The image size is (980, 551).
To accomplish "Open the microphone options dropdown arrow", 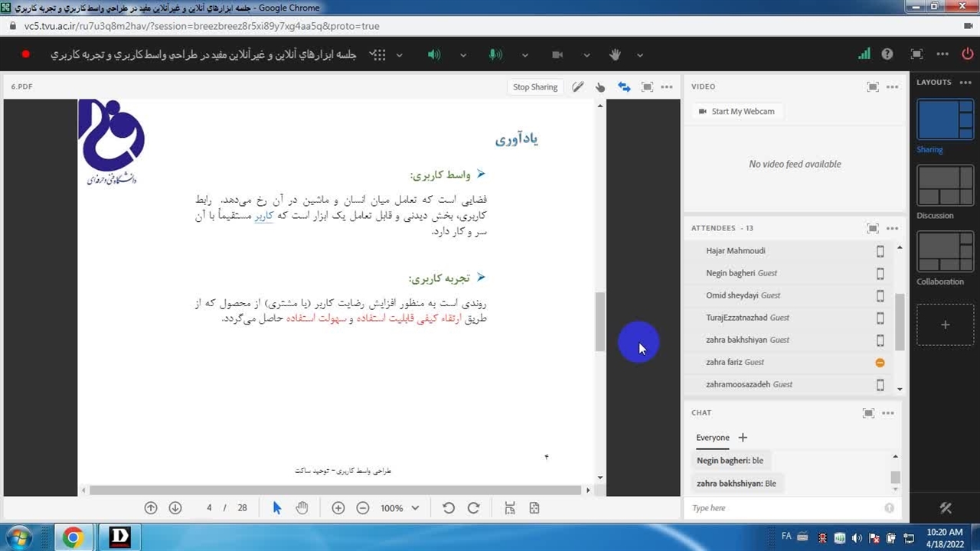I will click(x=524, y=55).
